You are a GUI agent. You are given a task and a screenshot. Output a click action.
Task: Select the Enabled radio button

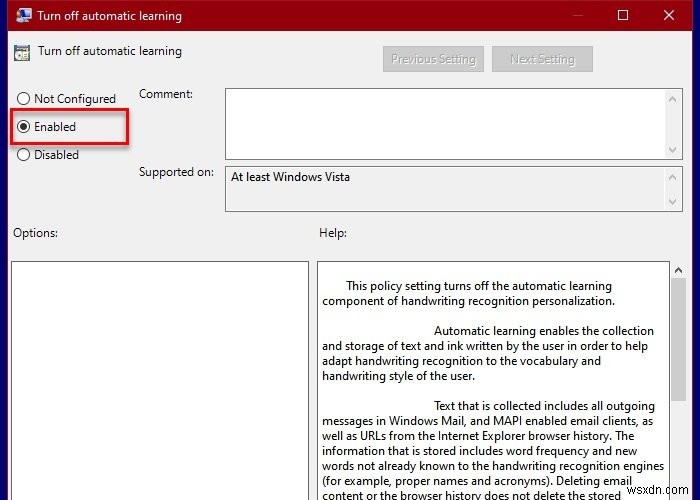[23, 127]
